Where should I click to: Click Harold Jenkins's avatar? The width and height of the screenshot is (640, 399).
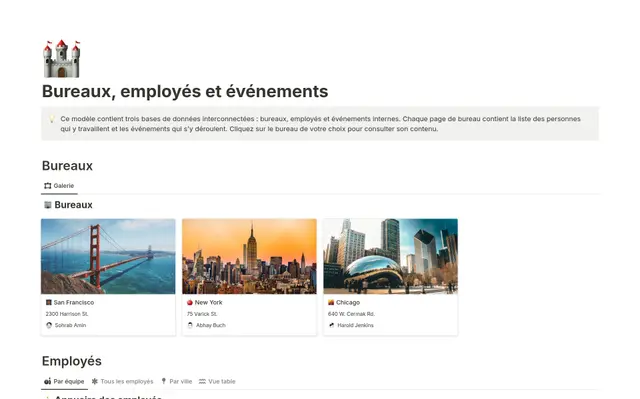pos(331,325)
